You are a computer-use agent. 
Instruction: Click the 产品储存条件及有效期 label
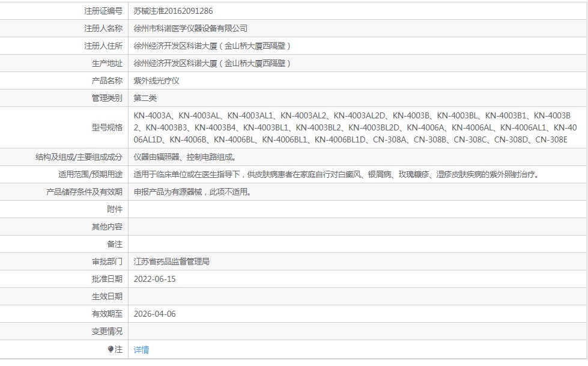click(x=84, y=192)
